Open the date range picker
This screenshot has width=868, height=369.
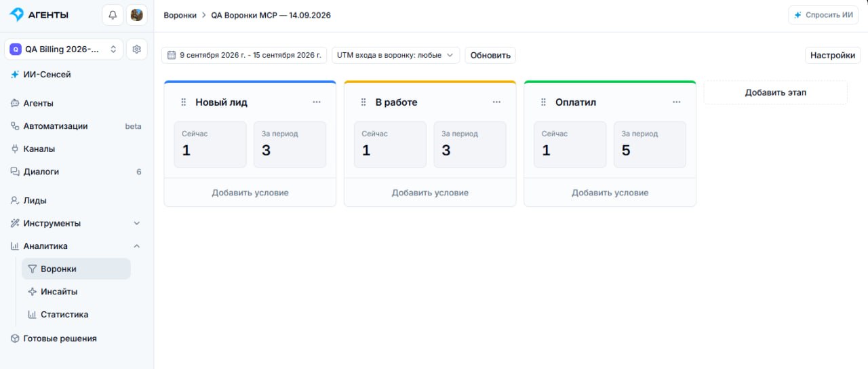click(244, 55)
